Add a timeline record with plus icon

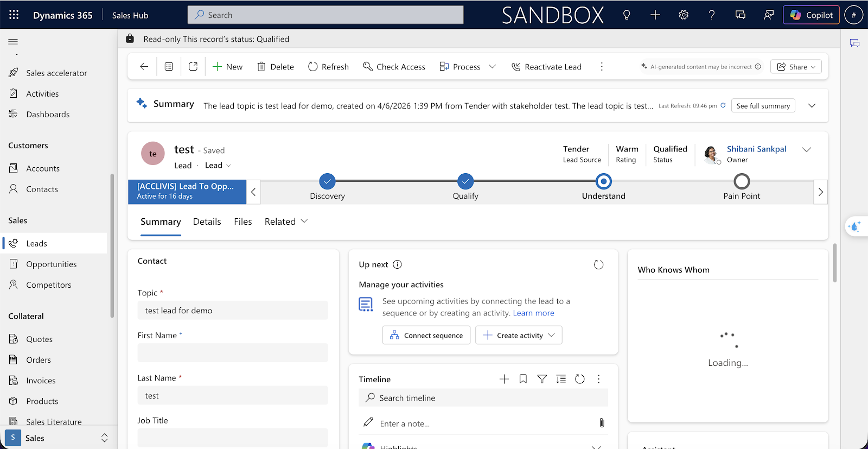(x=504, y=379)
